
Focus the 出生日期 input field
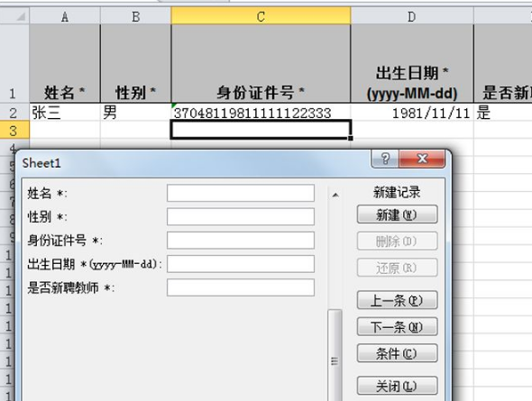[241, 264]
